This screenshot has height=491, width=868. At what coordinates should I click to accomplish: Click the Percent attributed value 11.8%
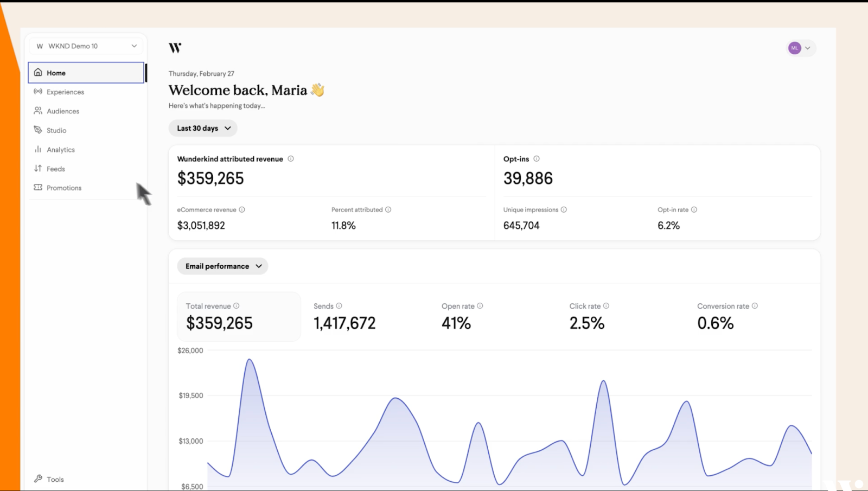[x=343, y=225]
